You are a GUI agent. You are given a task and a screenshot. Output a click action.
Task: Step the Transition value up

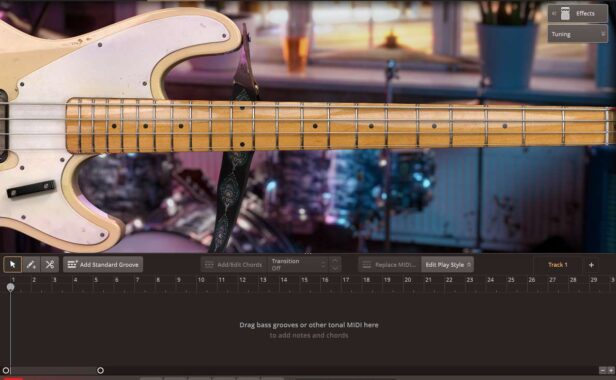[335, 261]
